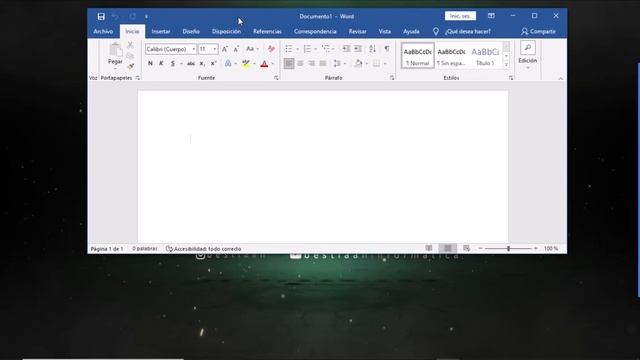Apply the yellow text highlight color
Viewport: 640px width, 360px height.
[x=246, y=63]
